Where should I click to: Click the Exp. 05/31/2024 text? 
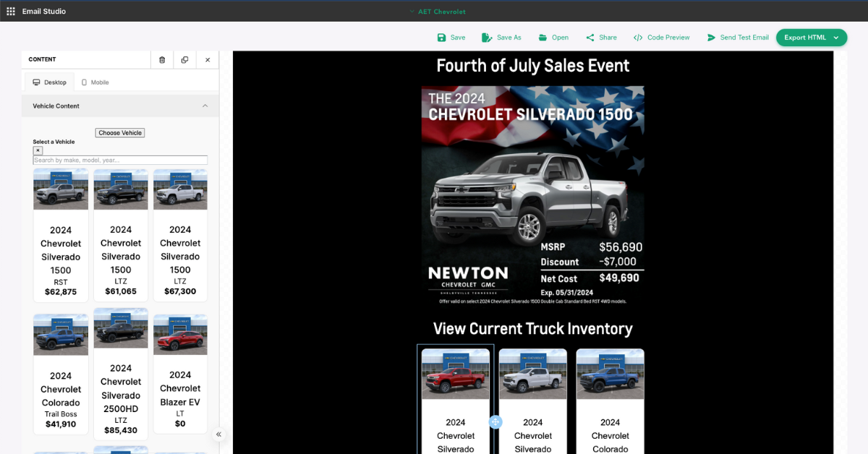coord(567,293)
